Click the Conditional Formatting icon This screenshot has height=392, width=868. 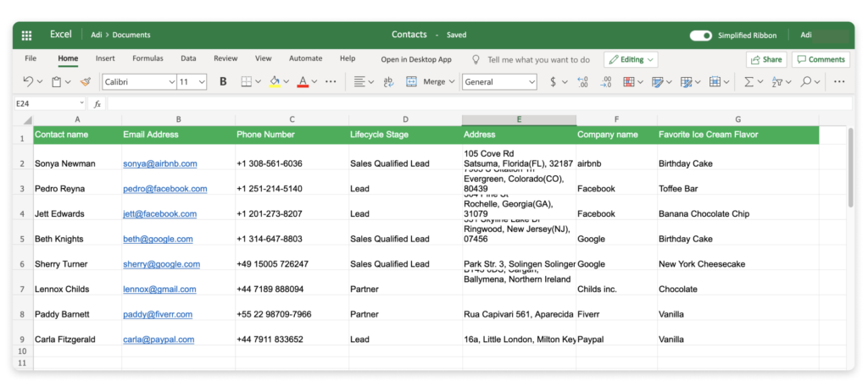[629, 82]
